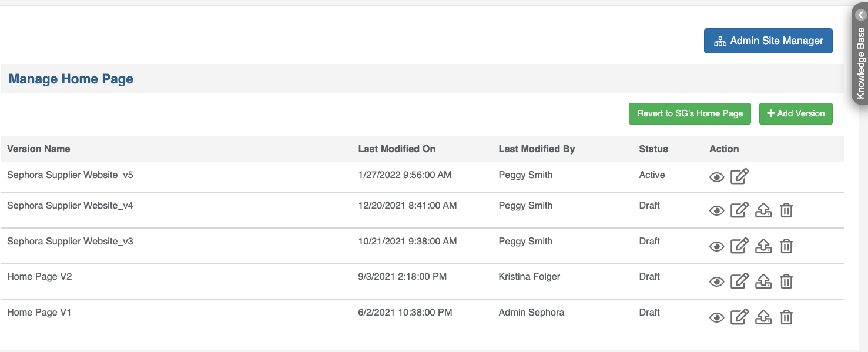Preview the Sephora Supplier Website_v4 draft
This screenshot has height=352, width=868.
point(716,210)
